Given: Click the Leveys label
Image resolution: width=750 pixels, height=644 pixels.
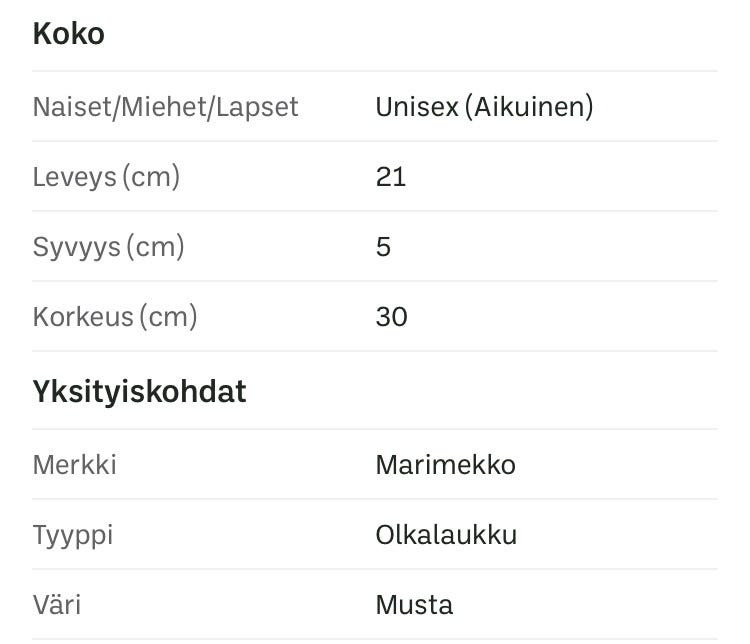Looking at the screenshot, I should pyautogui.click(x=75, y=177).
